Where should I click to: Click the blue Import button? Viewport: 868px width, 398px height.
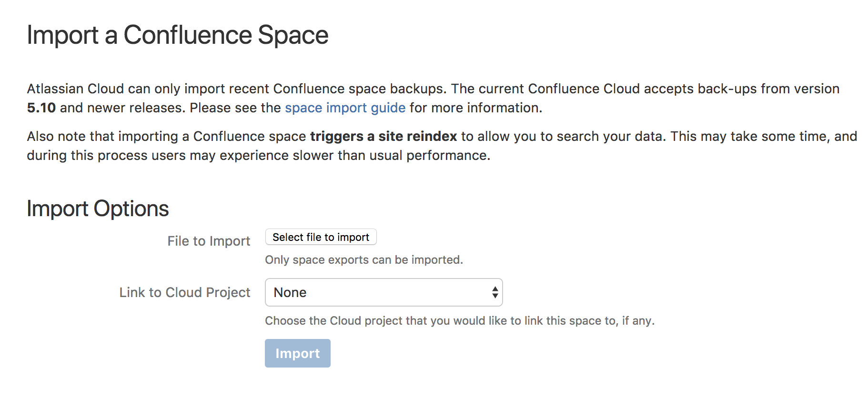coord(297,353)
